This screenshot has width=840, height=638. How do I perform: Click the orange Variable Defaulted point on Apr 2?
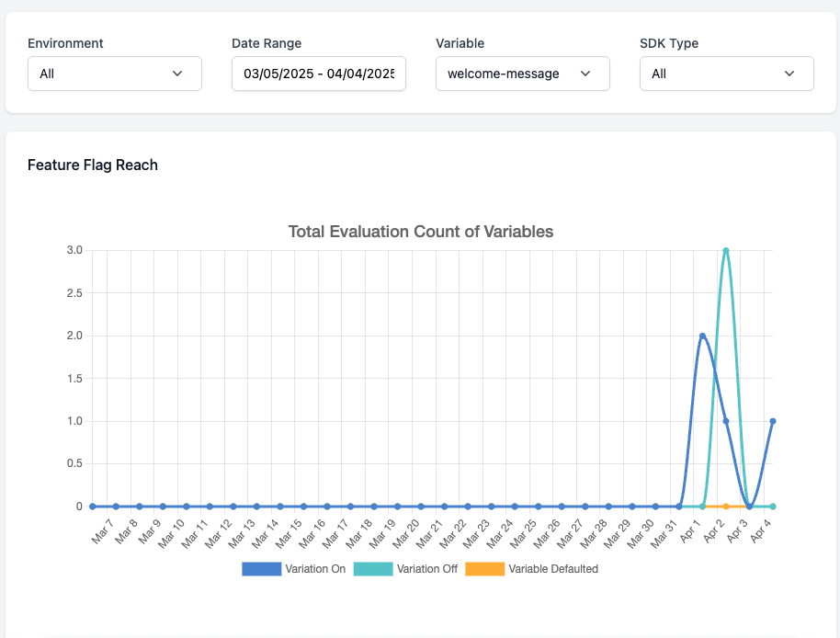[x=726, y=507]
